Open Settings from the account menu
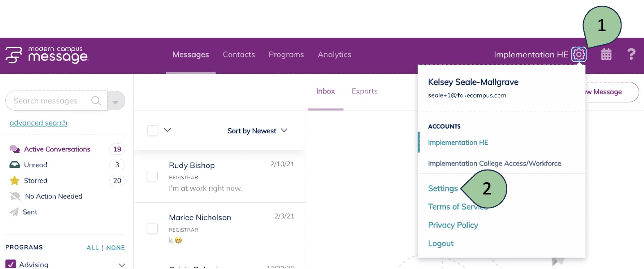 [443, 188]
